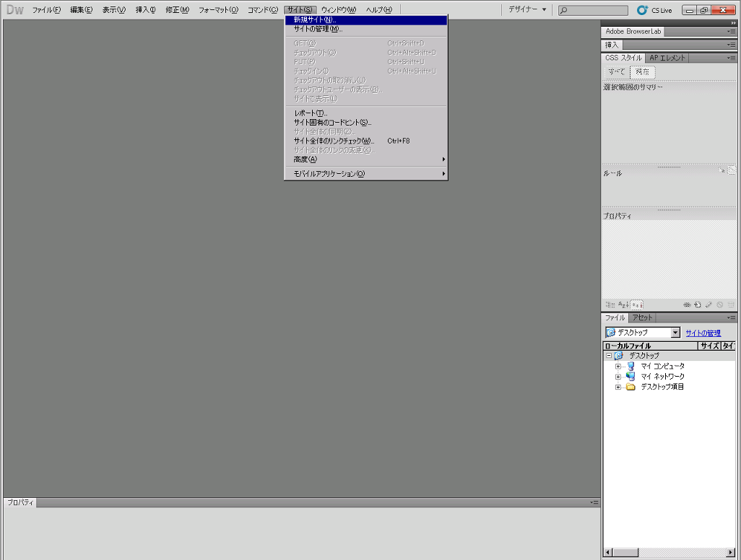Collapse panels with double-arrow icon
The height and width of the screenshot is (560, 741).
[x=733, y=22]
